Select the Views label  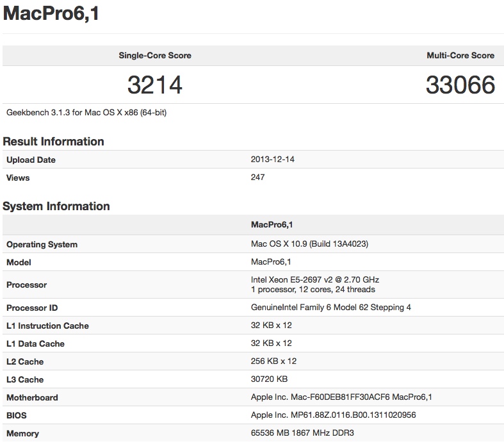tap(18, 178)
